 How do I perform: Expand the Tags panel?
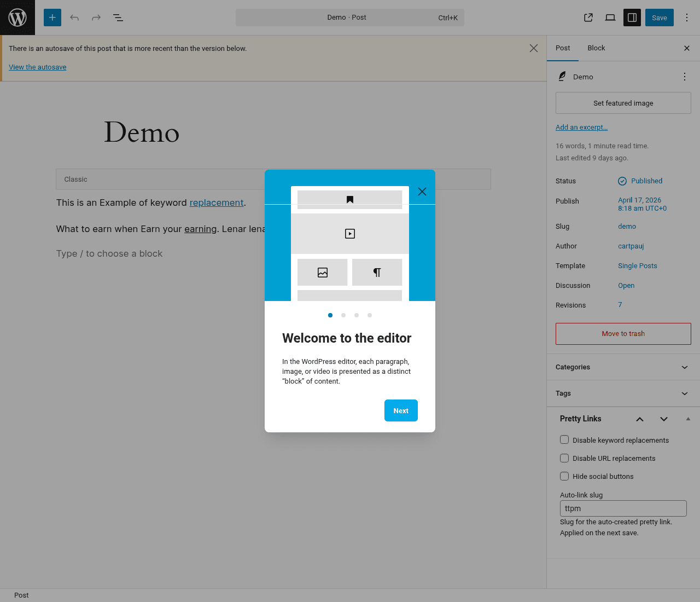coord(623,393)
